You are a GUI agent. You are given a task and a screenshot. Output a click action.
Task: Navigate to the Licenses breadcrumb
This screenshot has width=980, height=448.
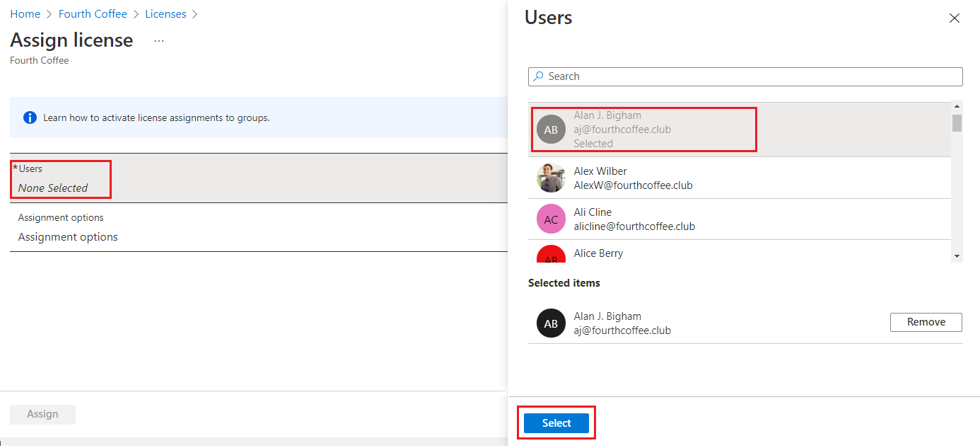[165, 14]
